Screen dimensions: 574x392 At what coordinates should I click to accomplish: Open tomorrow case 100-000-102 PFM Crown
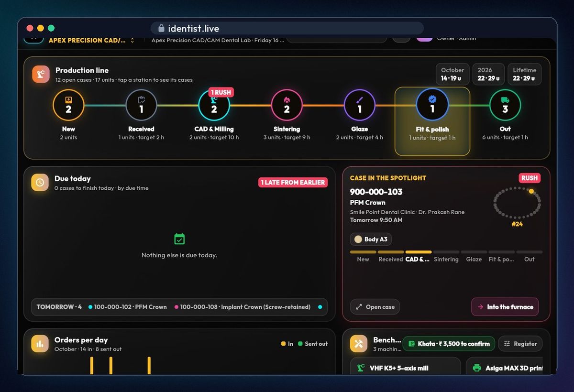coord(128,307)
